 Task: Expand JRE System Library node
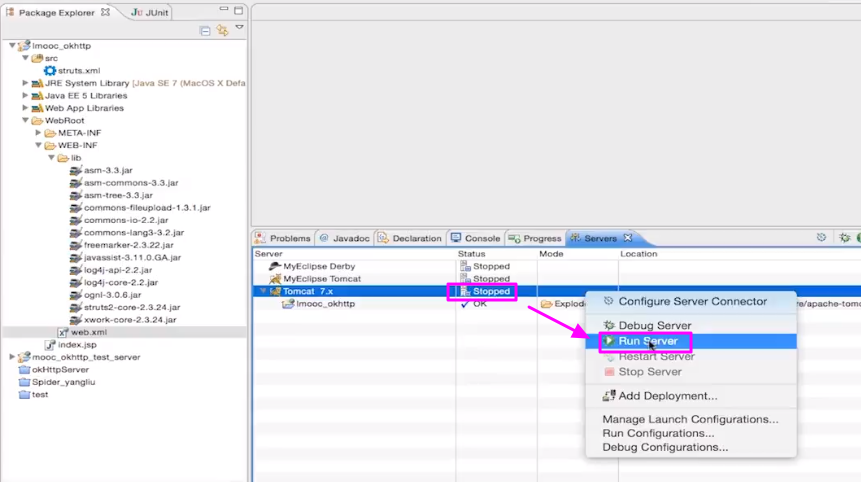pos(26,83)
